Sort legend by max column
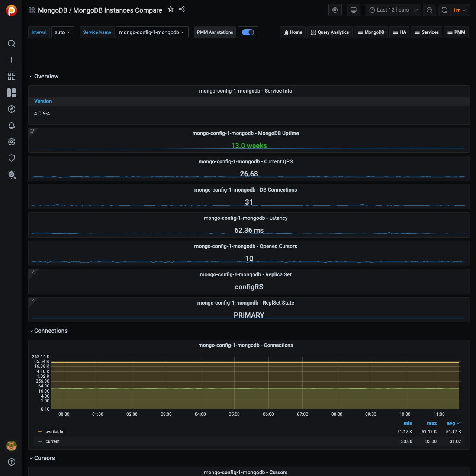Viewport: 476px width, 476px height. pyautogui.click(x=432, y=423)
